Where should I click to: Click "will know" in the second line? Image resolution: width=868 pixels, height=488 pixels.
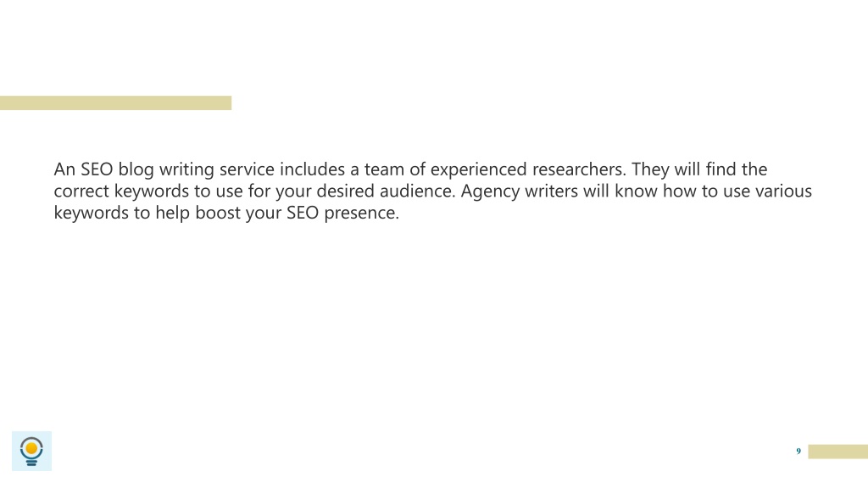(x=620, y=191)
